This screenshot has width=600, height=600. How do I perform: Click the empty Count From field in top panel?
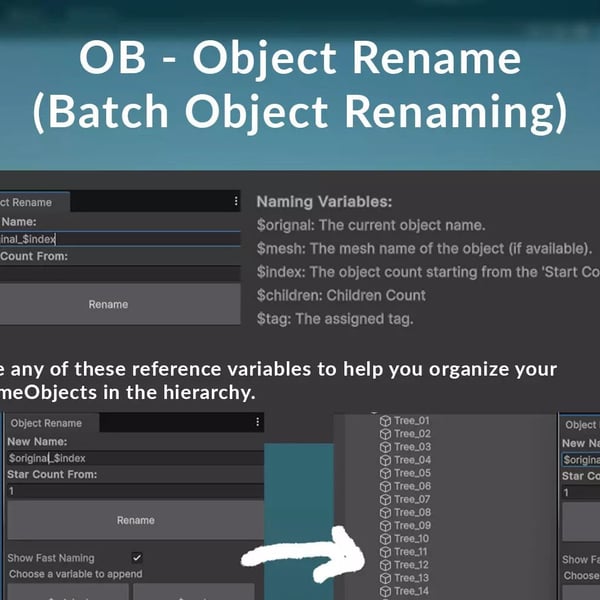(120, 273)
